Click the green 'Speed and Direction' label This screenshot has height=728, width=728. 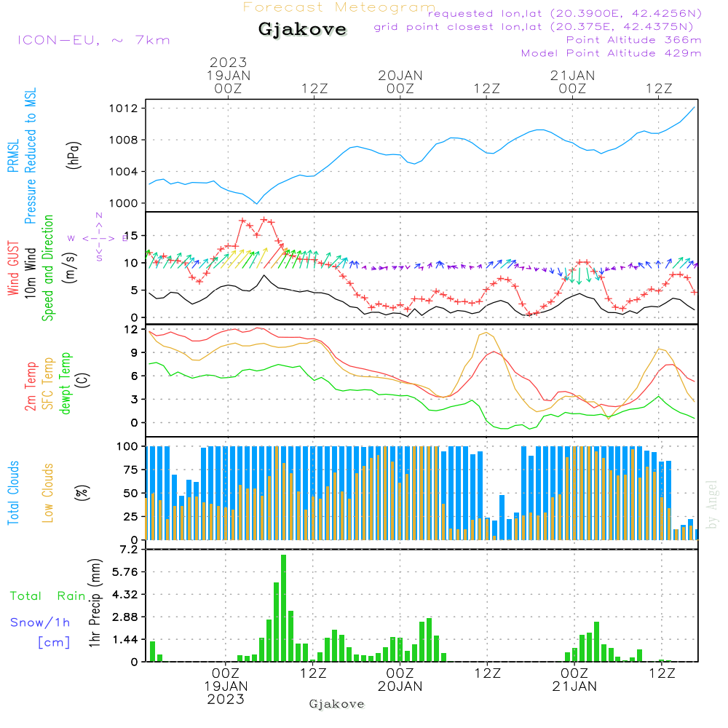tap(47, 268)
